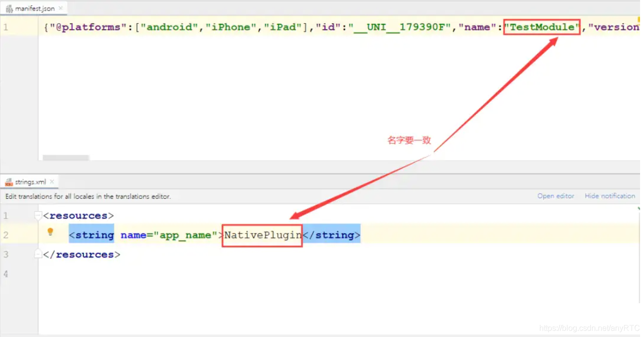Close the manifest.json tab
The height and width of the screenshot is (337, 644).
pyautogui.click(x=61, y=8)
